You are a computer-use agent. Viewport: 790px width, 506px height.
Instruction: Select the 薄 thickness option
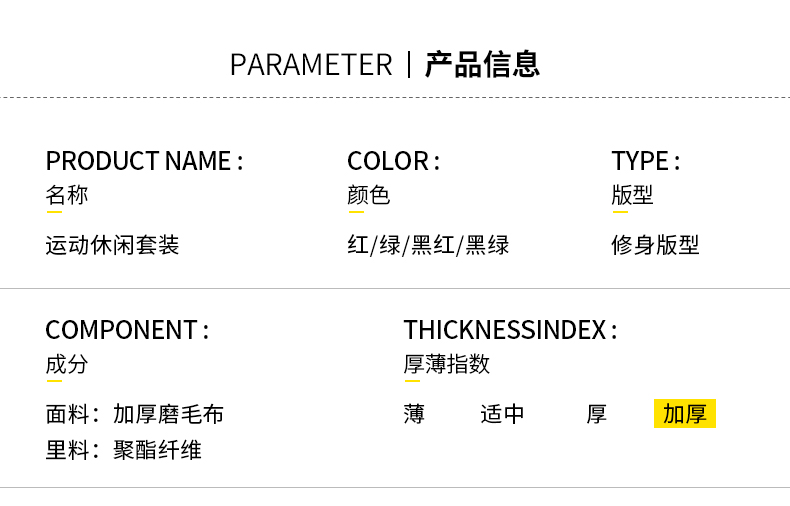point(414,414)
